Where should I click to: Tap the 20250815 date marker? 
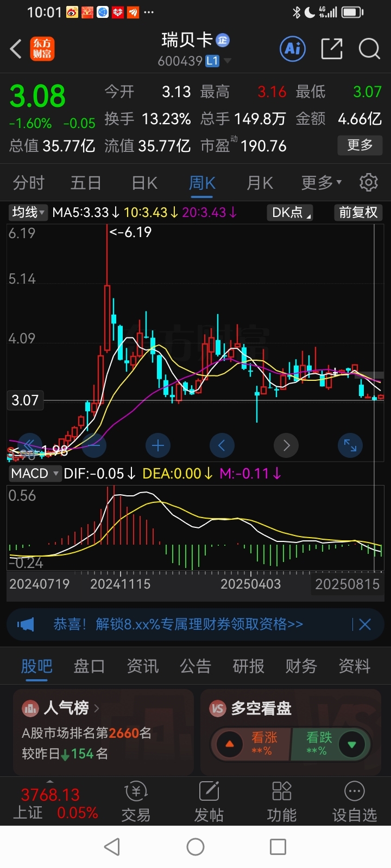coord(347,584)
